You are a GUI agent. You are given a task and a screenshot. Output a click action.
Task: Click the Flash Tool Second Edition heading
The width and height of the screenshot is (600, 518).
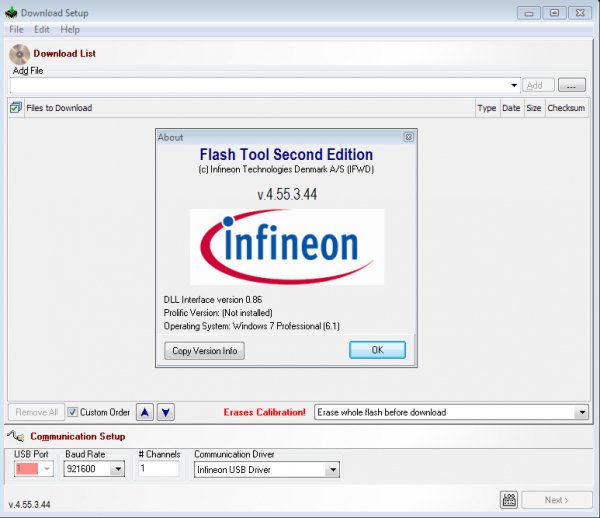[x=286, y=154]
